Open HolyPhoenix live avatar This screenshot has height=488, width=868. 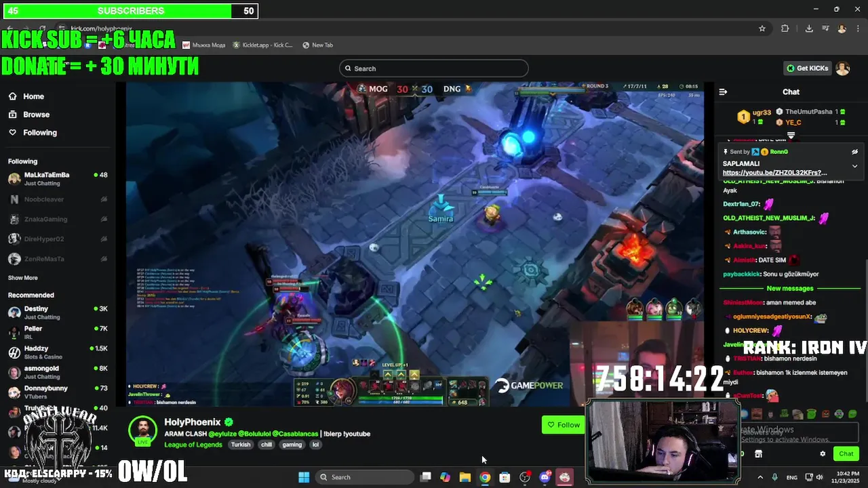tap(142, 431)
